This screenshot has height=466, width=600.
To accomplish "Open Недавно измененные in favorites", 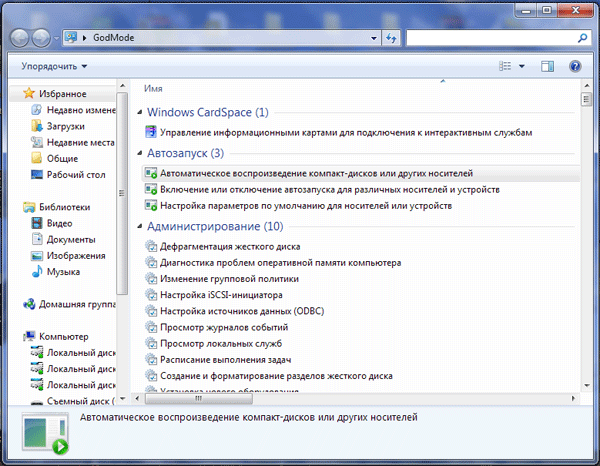I will click(73, 110).
